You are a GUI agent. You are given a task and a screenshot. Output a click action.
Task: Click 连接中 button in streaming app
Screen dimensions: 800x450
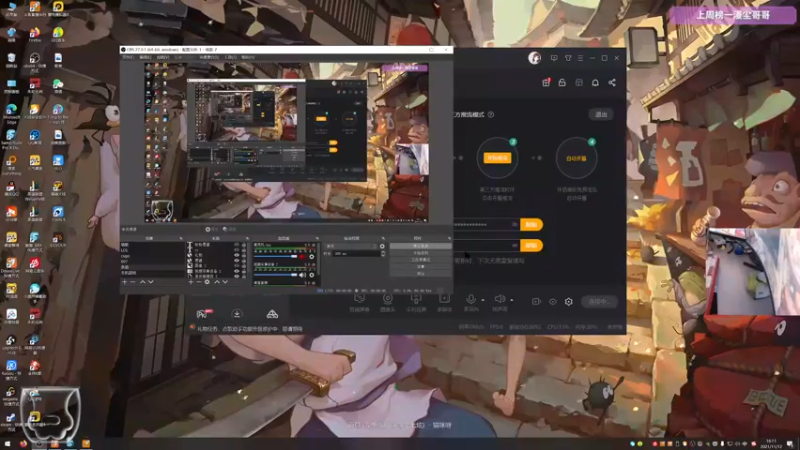[599, 302]
